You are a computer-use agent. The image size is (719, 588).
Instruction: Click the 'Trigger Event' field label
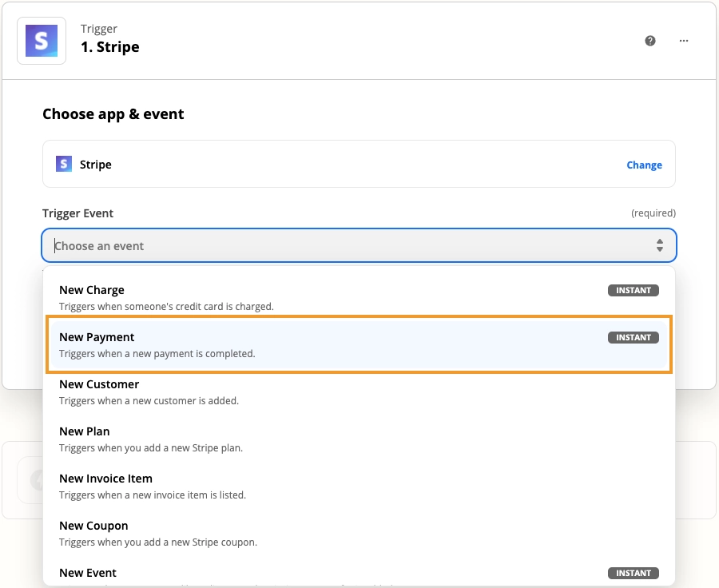point(78,213)
